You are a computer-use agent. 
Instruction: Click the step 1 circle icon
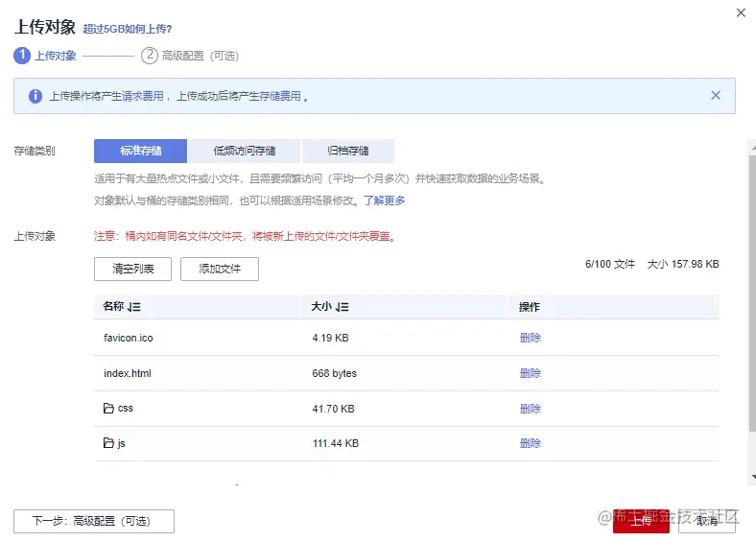click(22, 56)
